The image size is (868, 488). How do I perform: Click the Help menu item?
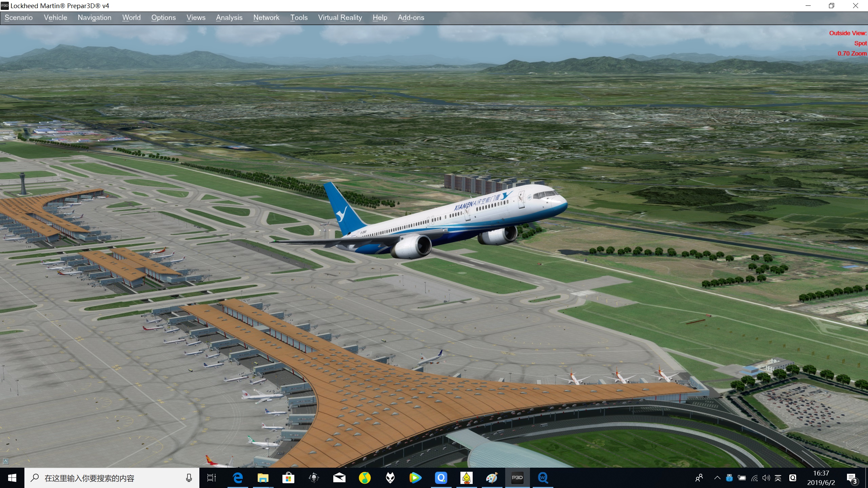(x=380, y=17)
